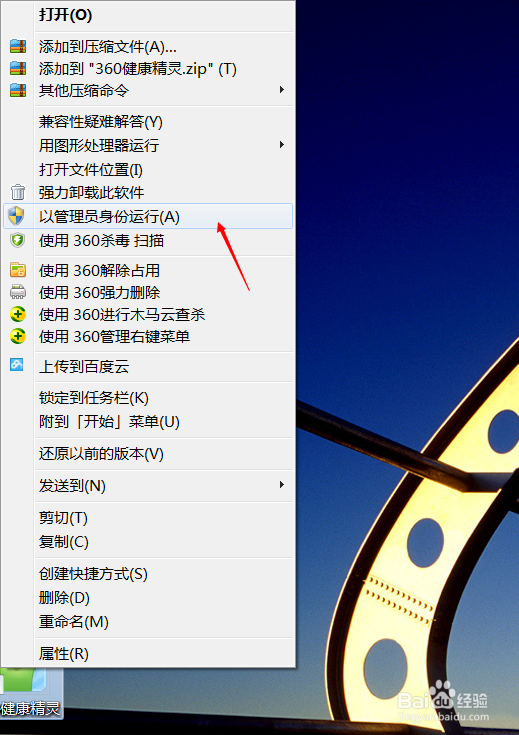519x735 pixels.
Task: Open 属性(R) properties entry
Action: click(148, 653)
